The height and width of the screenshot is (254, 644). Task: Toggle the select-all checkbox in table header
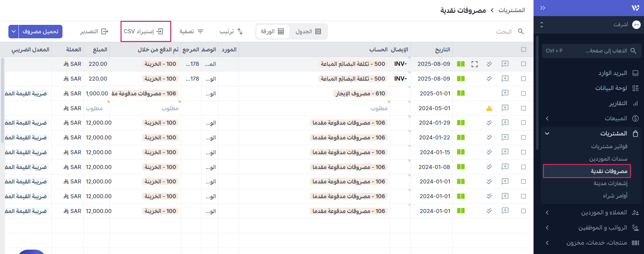coord(523,49)
